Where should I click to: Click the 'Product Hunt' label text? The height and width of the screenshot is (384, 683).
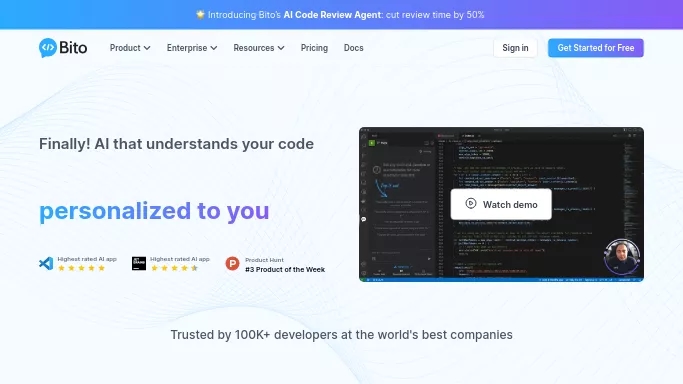[264, 260]
